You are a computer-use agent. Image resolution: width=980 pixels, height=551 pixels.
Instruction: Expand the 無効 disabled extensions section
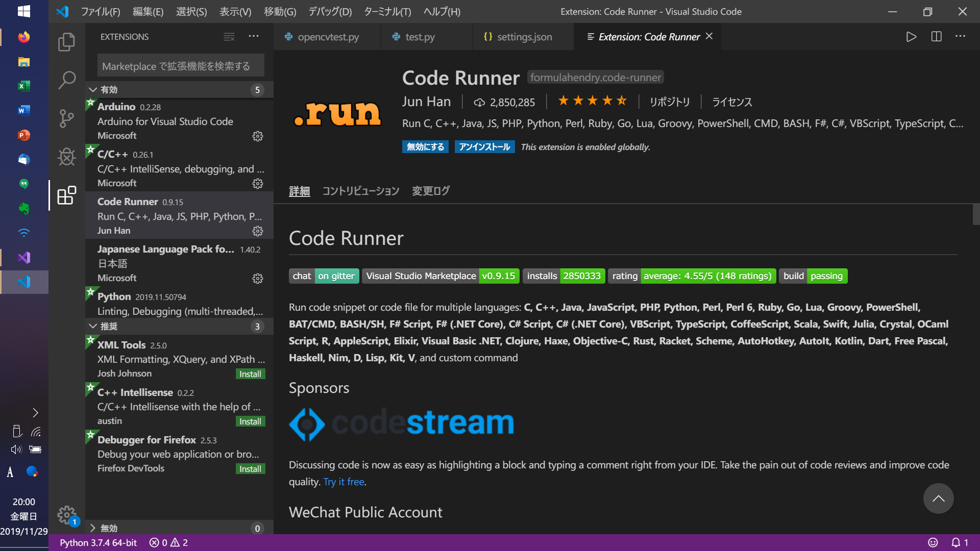(93, 528)
